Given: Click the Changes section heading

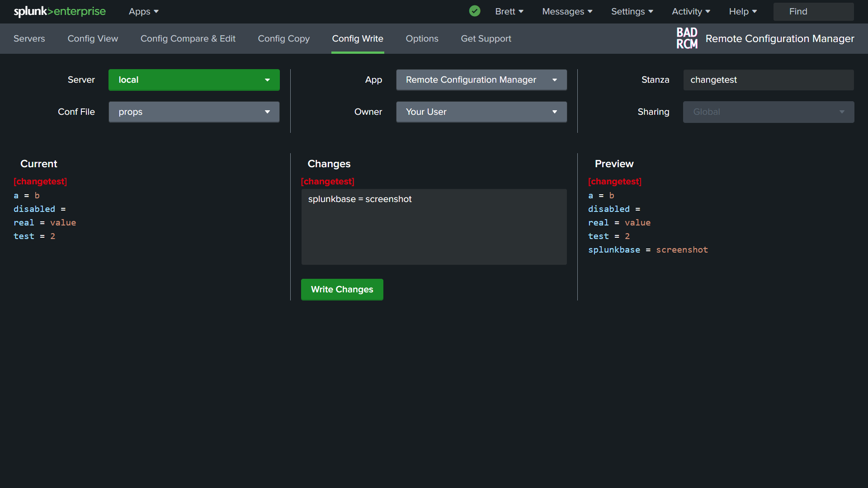Looking at the screenshot, I should (x=329, y=164).
